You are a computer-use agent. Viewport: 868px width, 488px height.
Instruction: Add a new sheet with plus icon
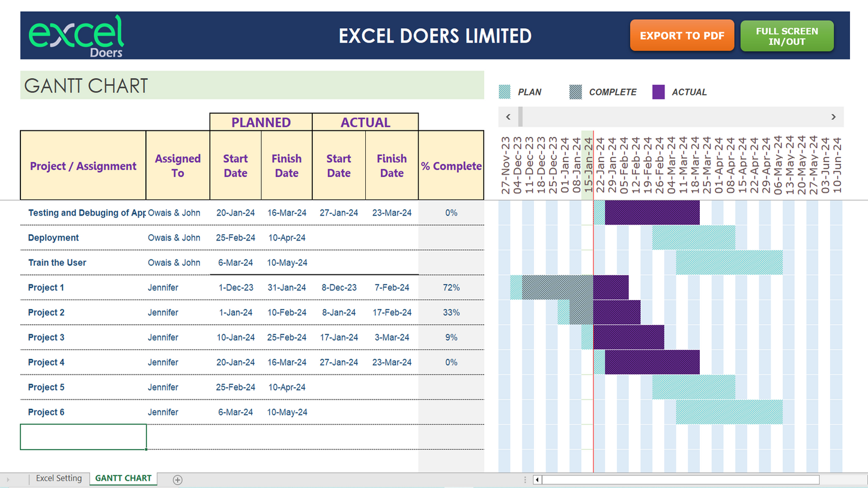click(177, 480)
